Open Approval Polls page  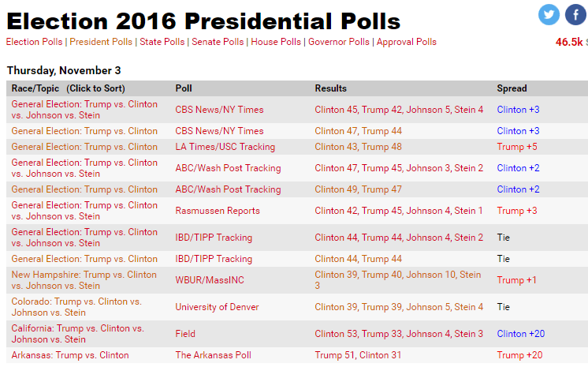tap(407, 42)
